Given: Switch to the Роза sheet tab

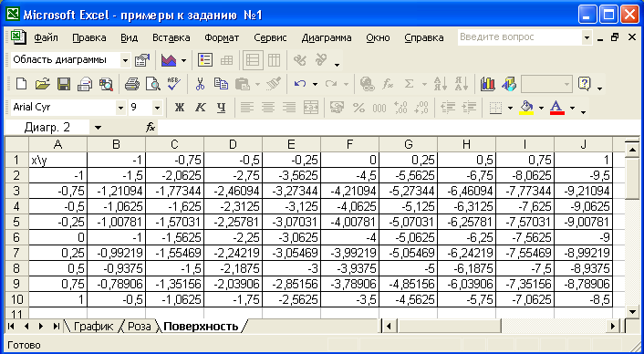Looking at the screenshot, I should click(x=140, y=327).
